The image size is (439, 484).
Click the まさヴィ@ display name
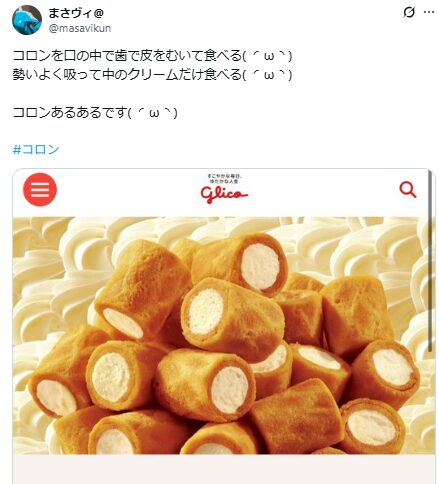tap(76, 13)
